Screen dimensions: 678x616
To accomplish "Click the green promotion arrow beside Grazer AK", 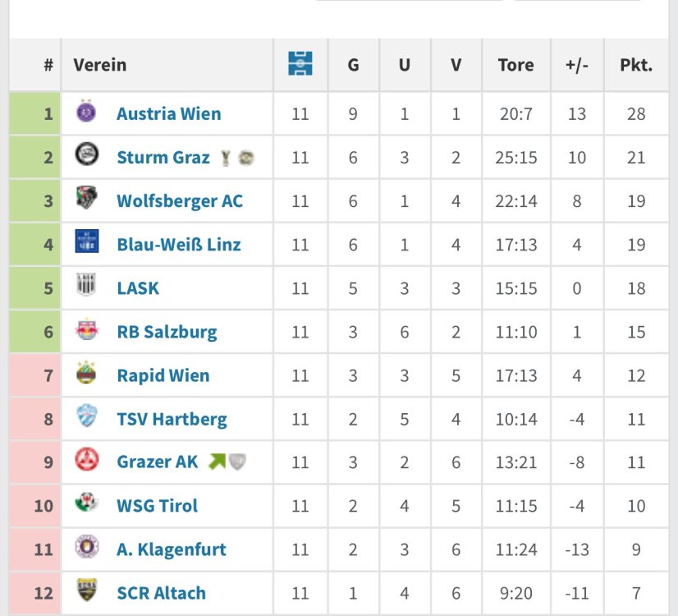I will pos(217,462).
